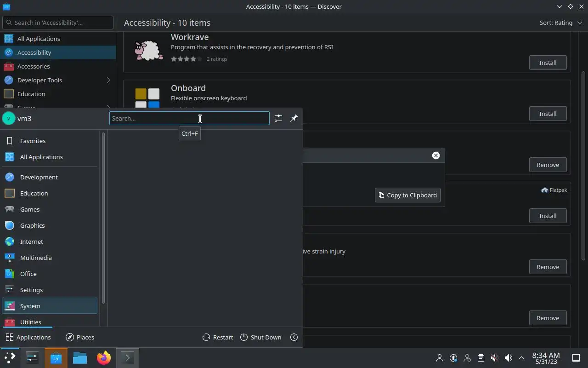Click the Workrave sheep icon
The height and width of the screenshot is (368, 588).
coord(148,50)
